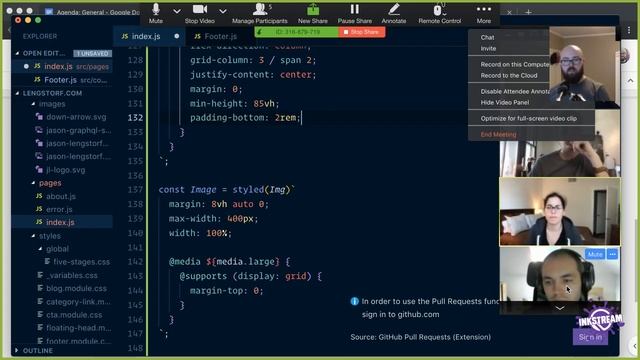640x360 pixels.
Task: Collapse the global folder
Action: 40,249
